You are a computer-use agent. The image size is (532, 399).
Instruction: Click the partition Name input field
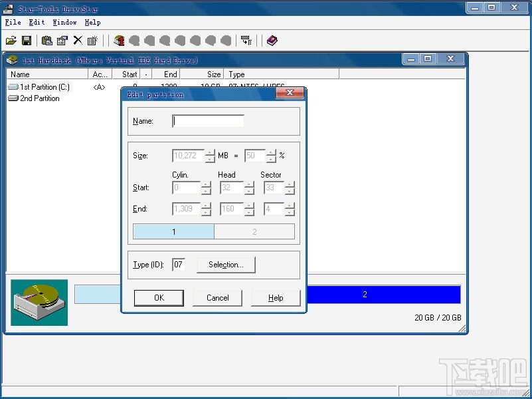[208, 121]
